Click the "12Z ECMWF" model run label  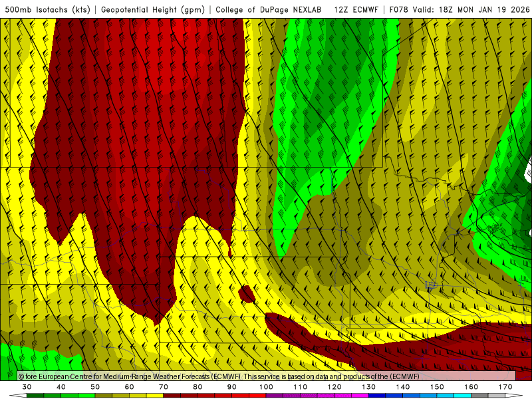(356, 9)
